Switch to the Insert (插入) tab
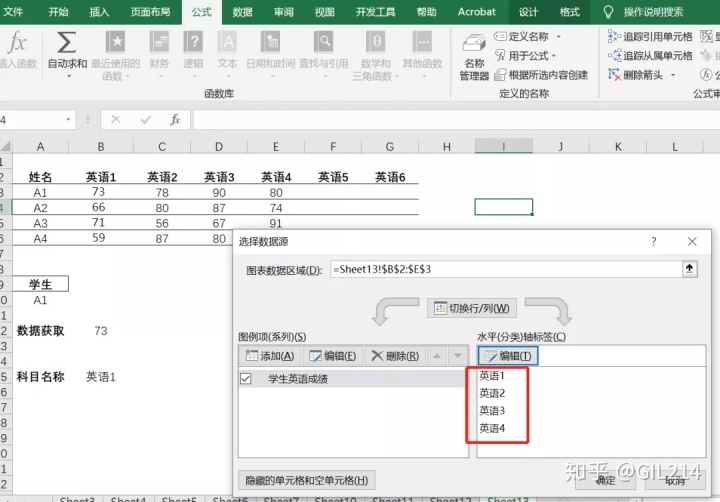720x502 pixels. 99,11
